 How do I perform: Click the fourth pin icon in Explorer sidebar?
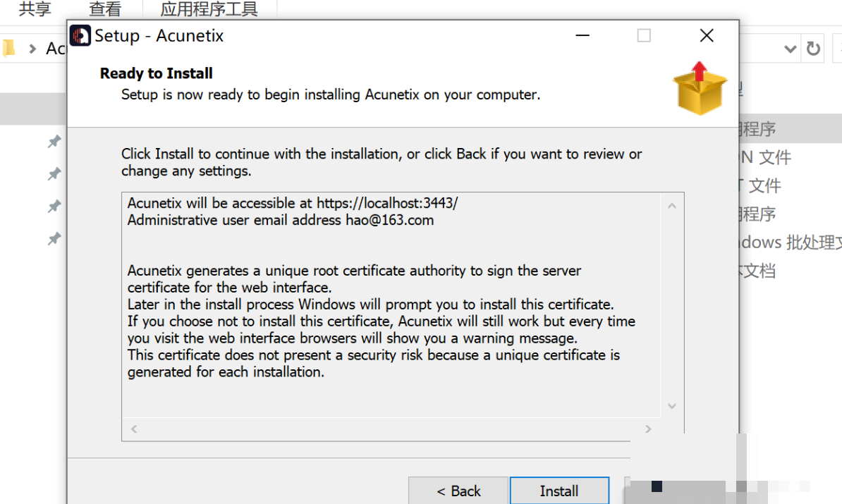pos(54,238)
